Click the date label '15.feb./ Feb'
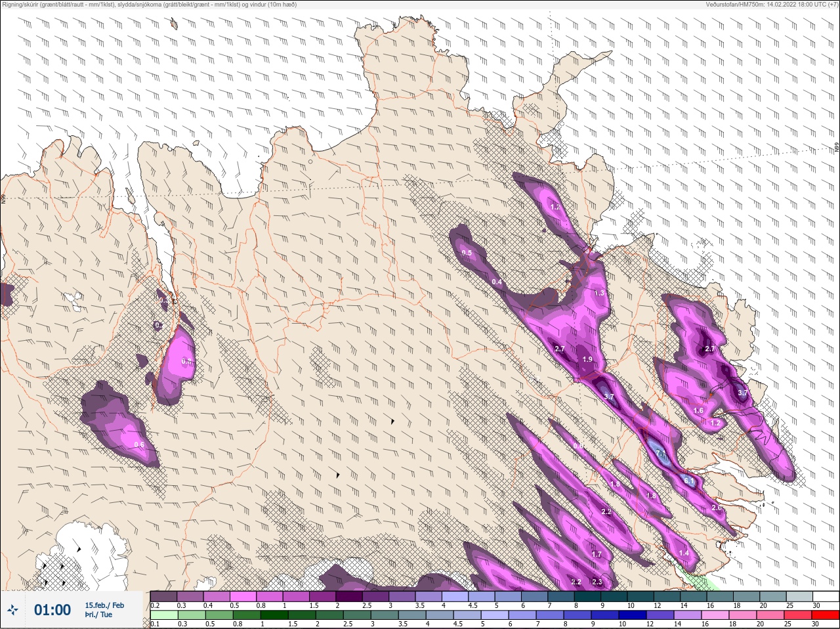 104,605
